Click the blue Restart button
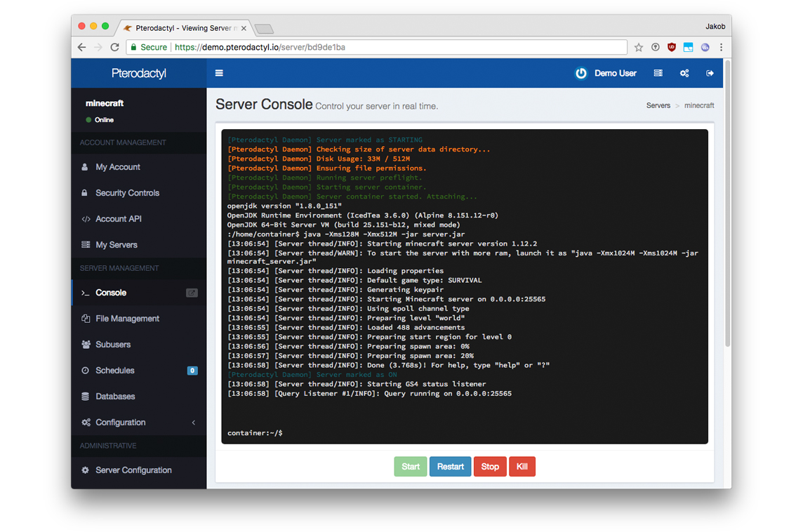 point(450,467)
